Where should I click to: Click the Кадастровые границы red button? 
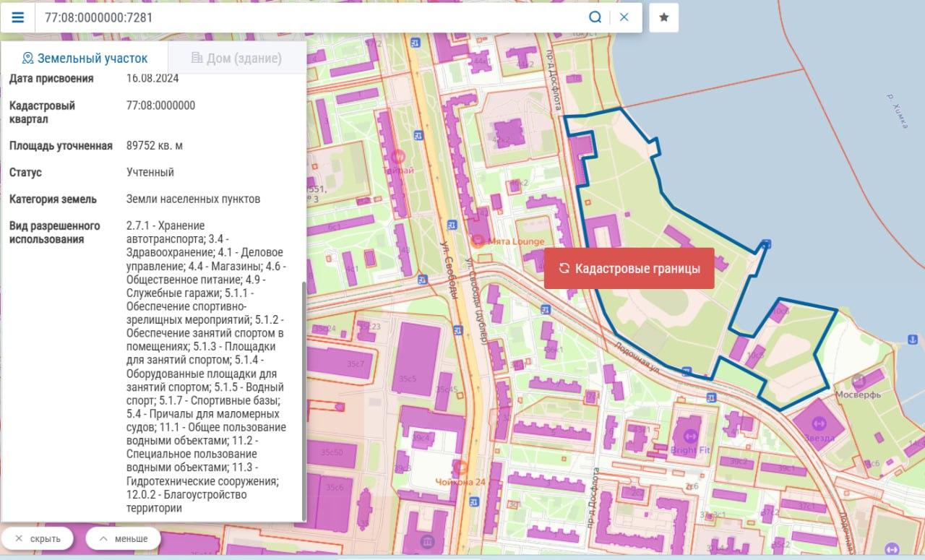(x=629, y=269)
